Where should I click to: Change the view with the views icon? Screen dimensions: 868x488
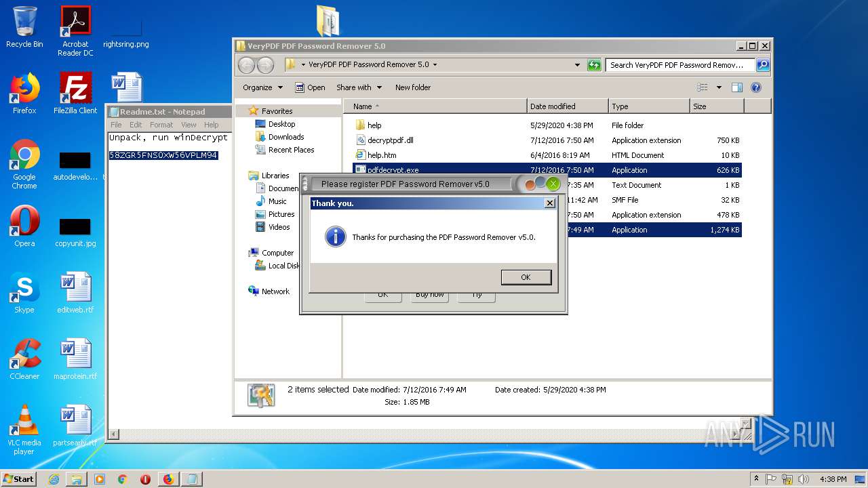point(703,87)
